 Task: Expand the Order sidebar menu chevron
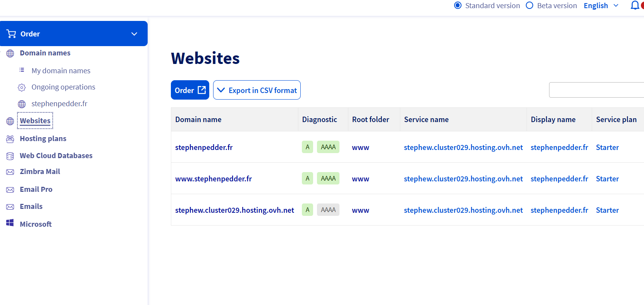click(x=134, y=34)
